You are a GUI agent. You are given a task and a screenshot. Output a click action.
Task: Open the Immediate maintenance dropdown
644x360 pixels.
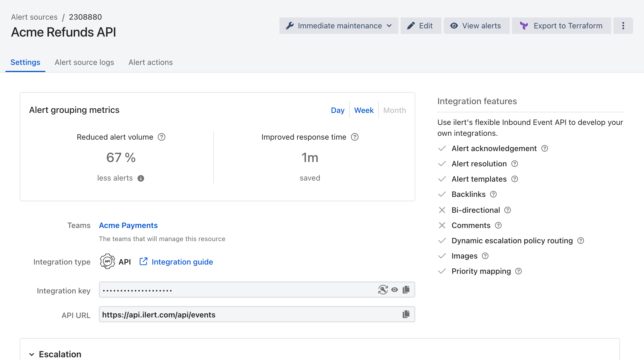coord(339,26)
